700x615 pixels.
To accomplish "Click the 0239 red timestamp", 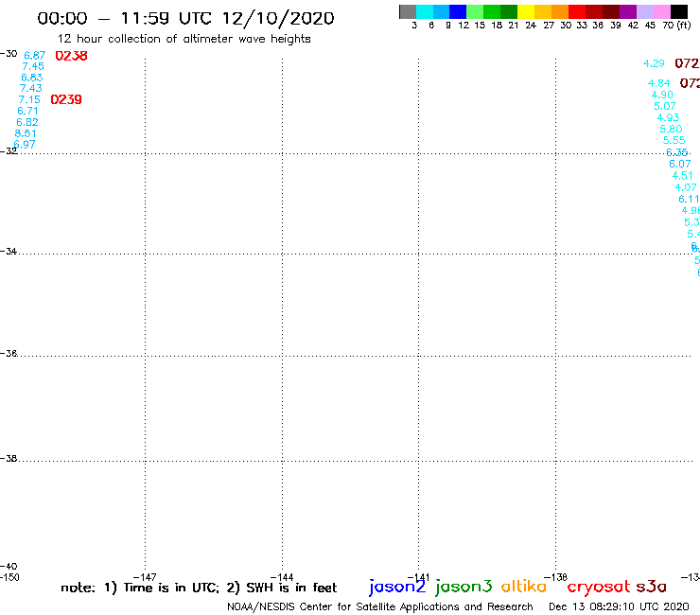I will point(66,99).
